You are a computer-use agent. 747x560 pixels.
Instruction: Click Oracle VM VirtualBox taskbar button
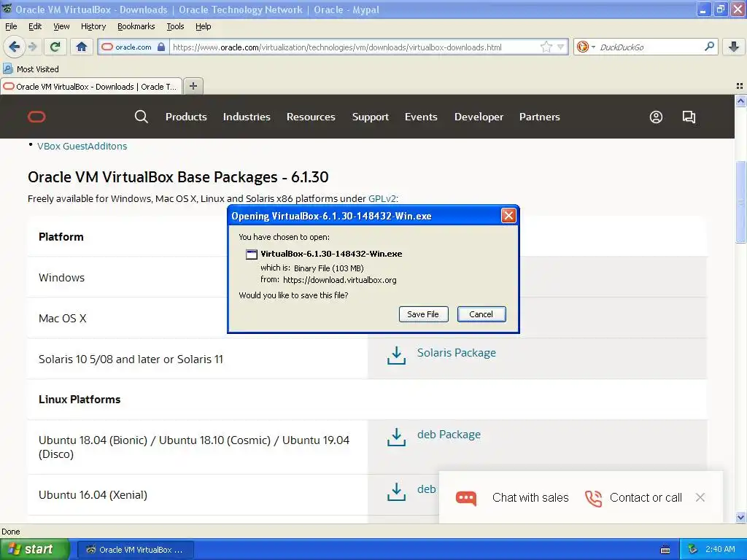pos(135,550)
